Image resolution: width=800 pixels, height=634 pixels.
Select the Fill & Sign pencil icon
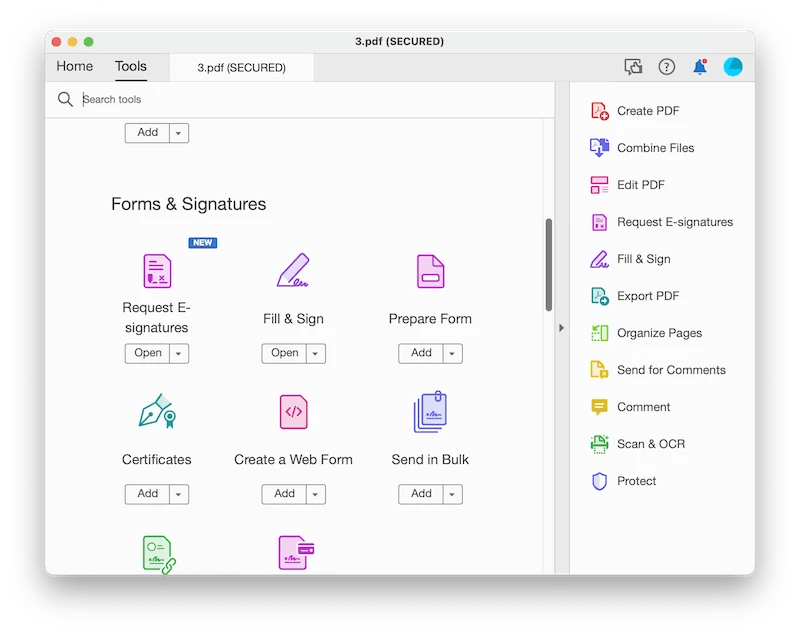pyautogui.click(x=293, y=270)
